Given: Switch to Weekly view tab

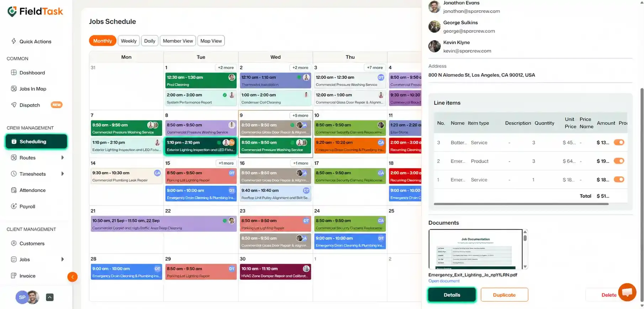Looking at the screenshot, I should (128, 41).
